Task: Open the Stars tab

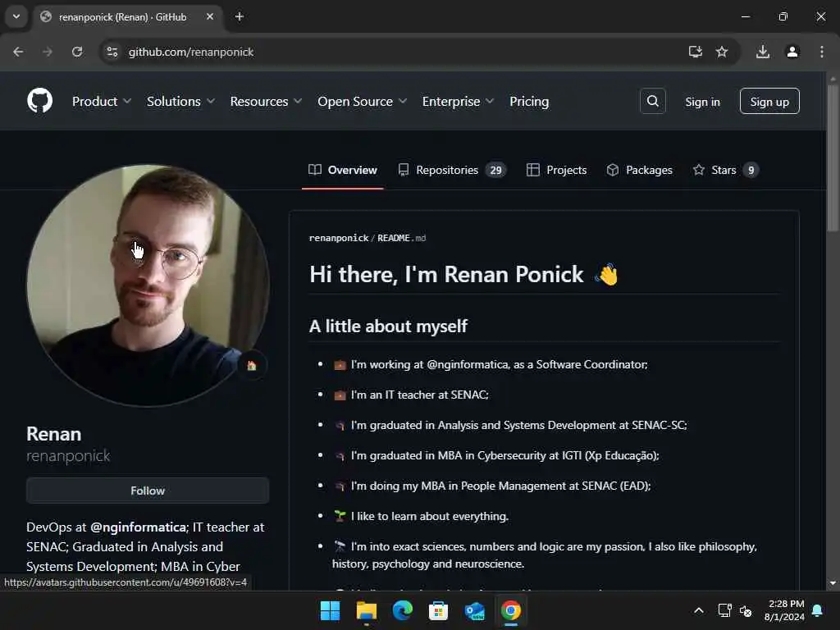Action: 726,171
